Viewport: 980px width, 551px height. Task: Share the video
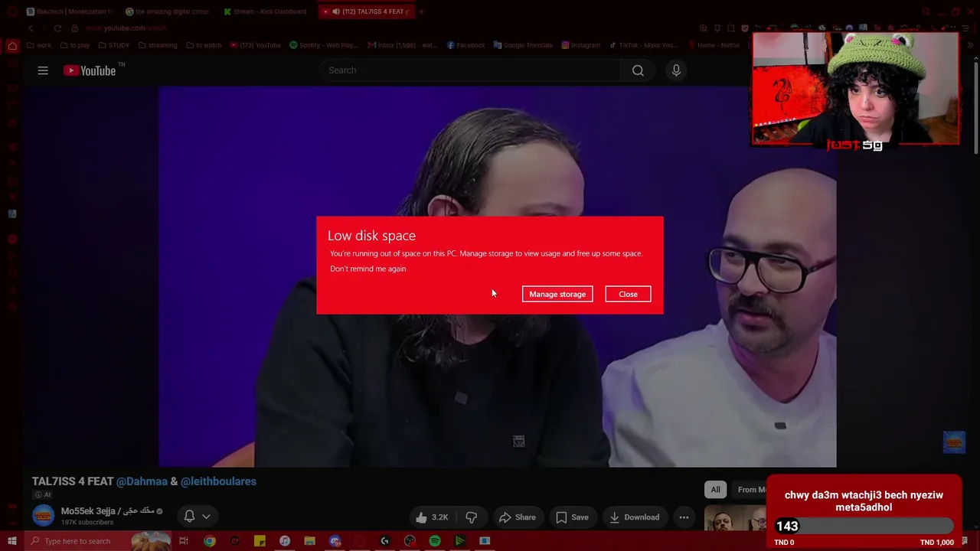coord(518,517)
